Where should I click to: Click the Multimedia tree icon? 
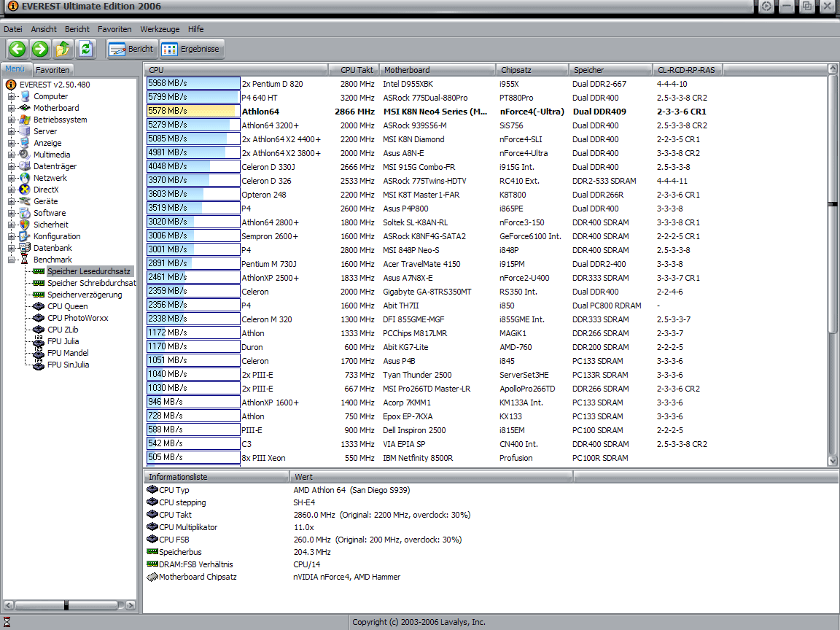coord(25,155)
